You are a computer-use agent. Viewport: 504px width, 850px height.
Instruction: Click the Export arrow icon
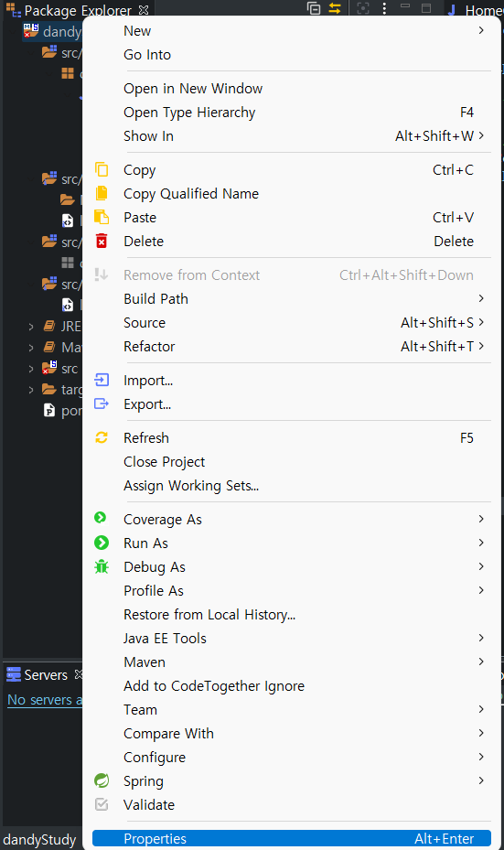tap(102, 403)
